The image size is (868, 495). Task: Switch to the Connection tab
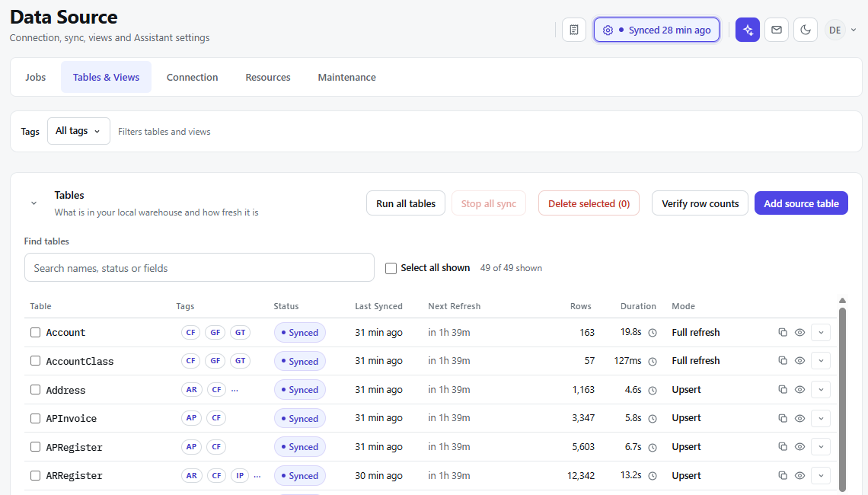click(x=192, y=77)
